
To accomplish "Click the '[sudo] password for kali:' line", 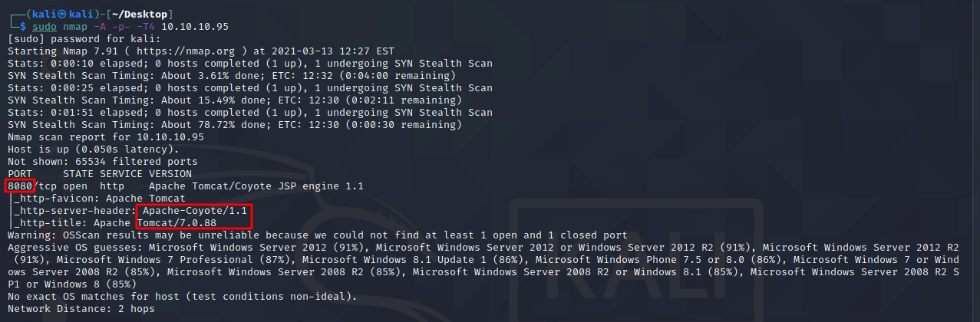I will point(84,39).
